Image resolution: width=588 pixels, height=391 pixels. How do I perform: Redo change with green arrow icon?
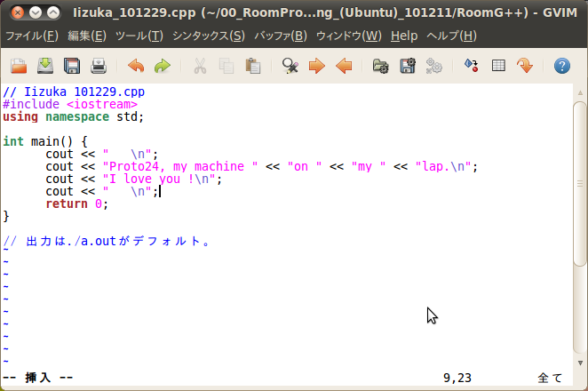(x=163, y=66)
